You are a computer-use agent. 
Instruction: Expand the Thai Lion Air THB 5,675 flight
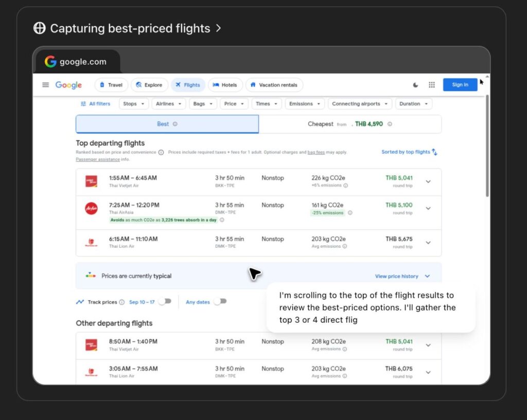pyautogui.click(x=428, y=243)
